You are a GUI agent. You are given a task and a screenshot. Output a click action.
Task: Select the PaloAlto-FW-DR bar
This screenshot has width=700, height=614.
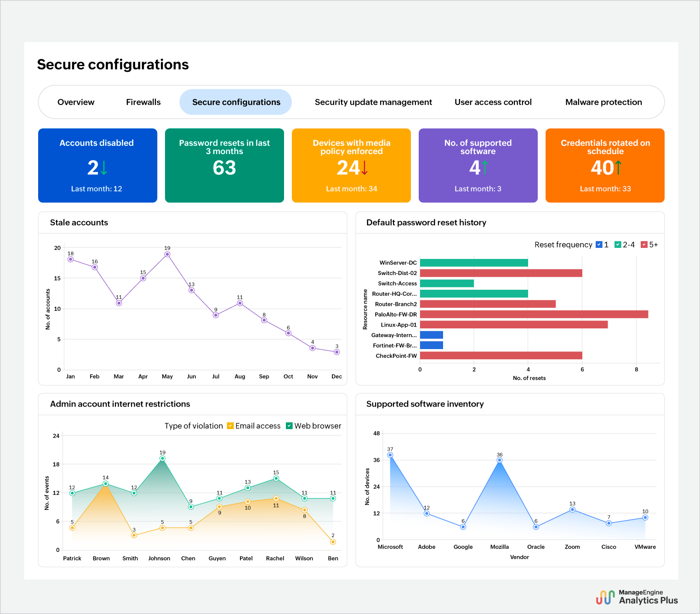pos(534,315)
